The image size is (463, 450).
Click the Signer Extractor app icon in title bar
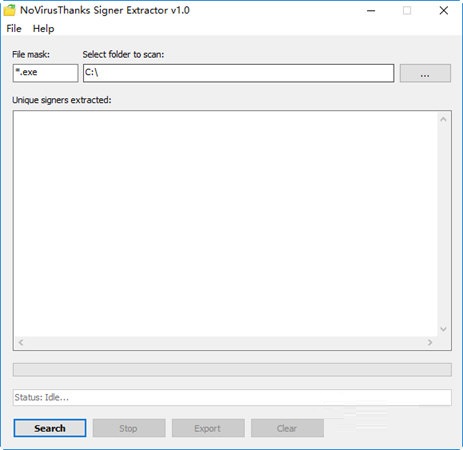[9, 10]
